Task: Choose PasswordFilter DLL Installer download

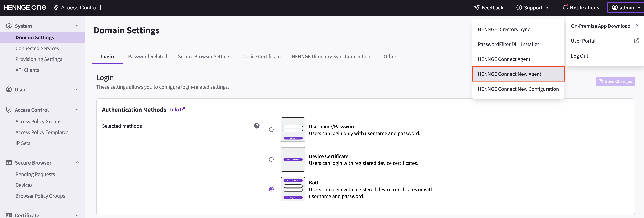Action: [518, 44]
